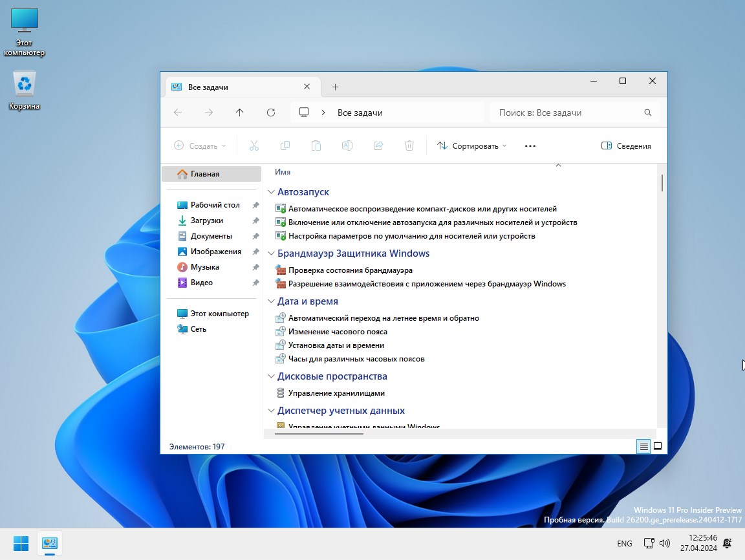
Task: Open ENG language switcher
Action: click(x=624, y=543)
